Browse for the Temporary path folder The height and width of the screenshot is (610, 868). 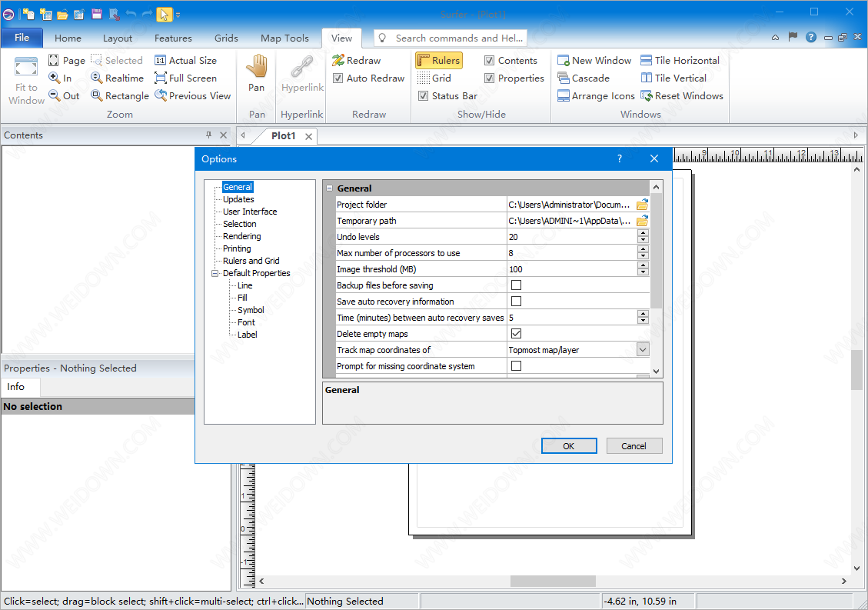[642, 221]
